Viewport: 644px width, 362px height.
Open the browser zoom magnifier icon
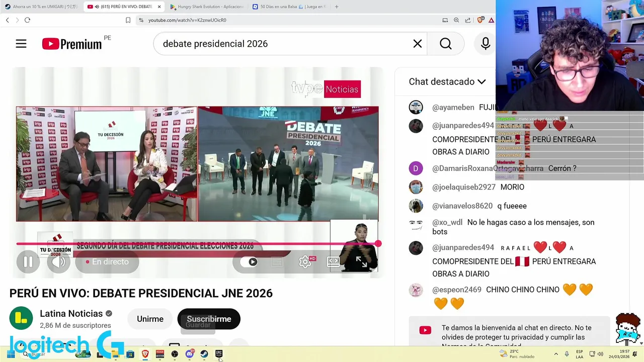click(456, 20)
